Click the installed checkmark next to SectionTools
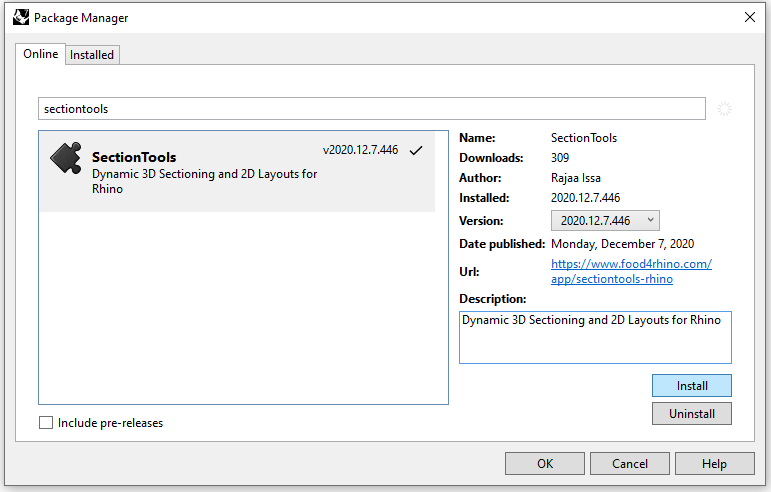The height and width of the screenshot is (492, 771). (416, 150)
